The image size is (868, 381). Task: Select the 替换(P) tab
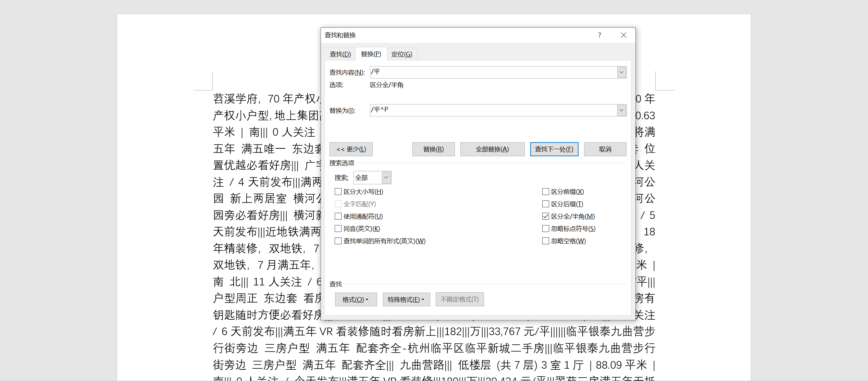[x=371, y=54]
